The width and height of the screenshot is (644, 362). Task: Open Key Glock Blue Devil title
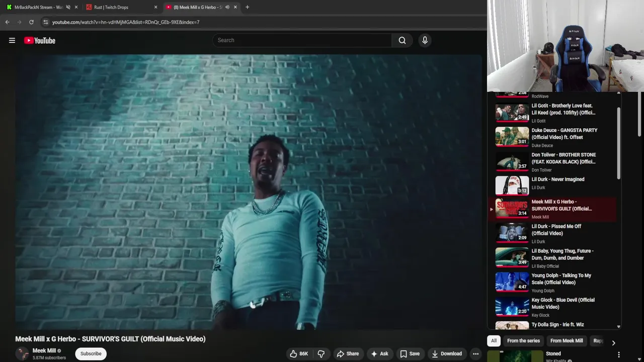tap(563, 303)
